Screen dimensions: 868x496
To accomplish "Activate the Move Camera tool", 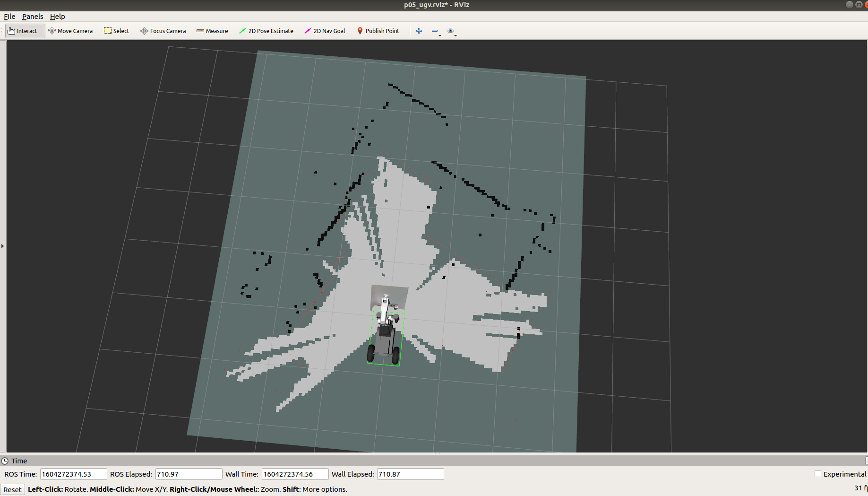I will tap(70, 31).
